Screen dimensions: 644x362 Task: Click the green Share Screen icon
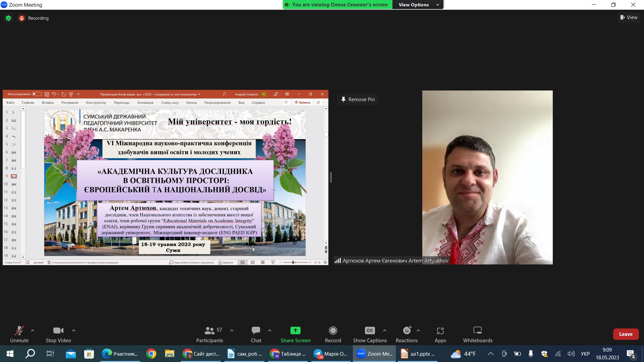click(x=295, y=331)
